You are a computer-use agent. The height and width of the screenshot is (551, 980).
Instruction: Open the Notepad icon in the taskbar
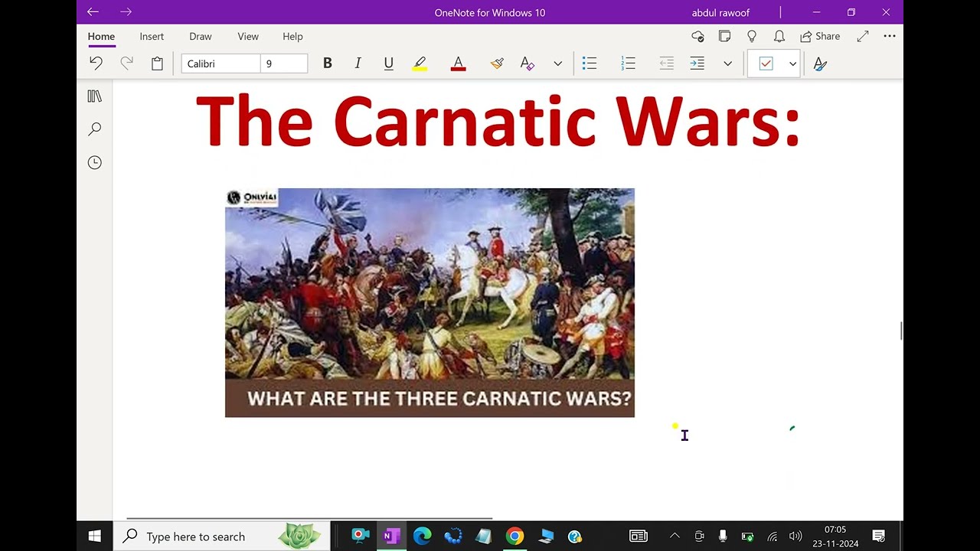pos(483,536)
